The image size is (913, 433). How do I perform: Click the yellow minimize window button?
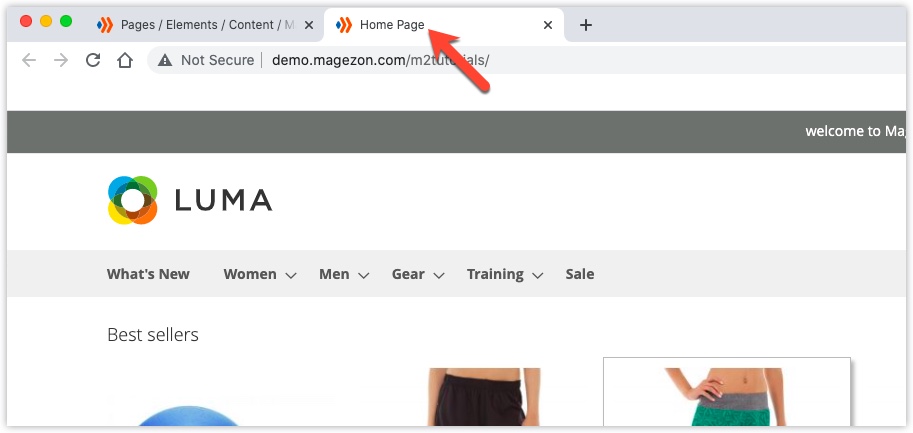click(46, 22)
